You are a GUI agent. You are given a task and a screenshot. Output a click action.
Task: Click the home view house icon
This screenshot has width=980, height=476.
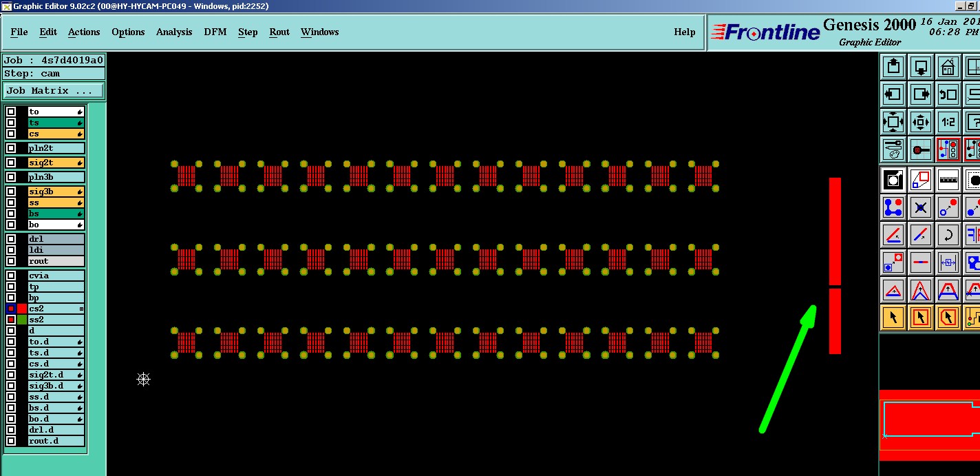coord(948,67)
